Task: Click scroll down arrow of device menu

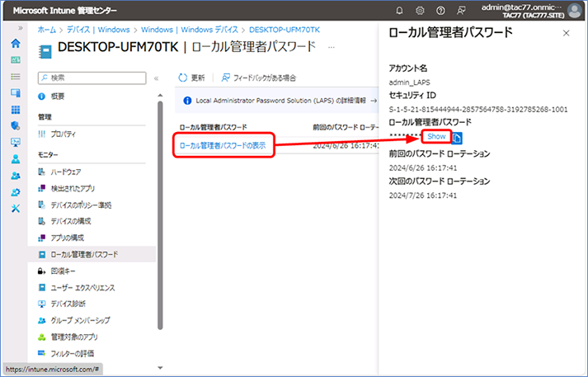Action: (160, 368)
